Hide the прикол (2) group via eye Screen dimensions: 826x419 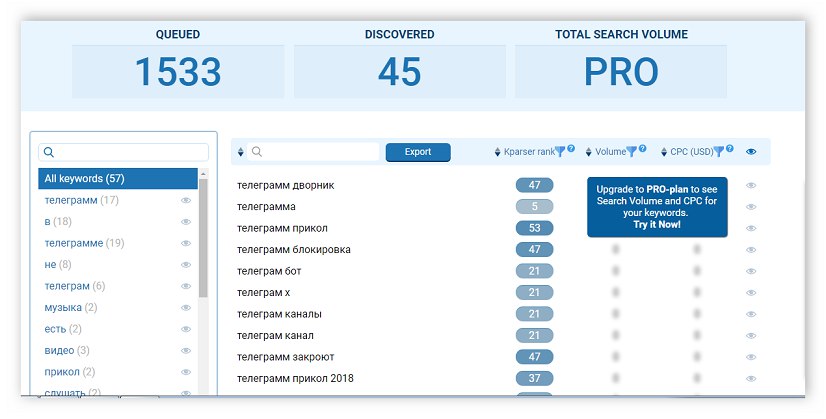[186, 372]
